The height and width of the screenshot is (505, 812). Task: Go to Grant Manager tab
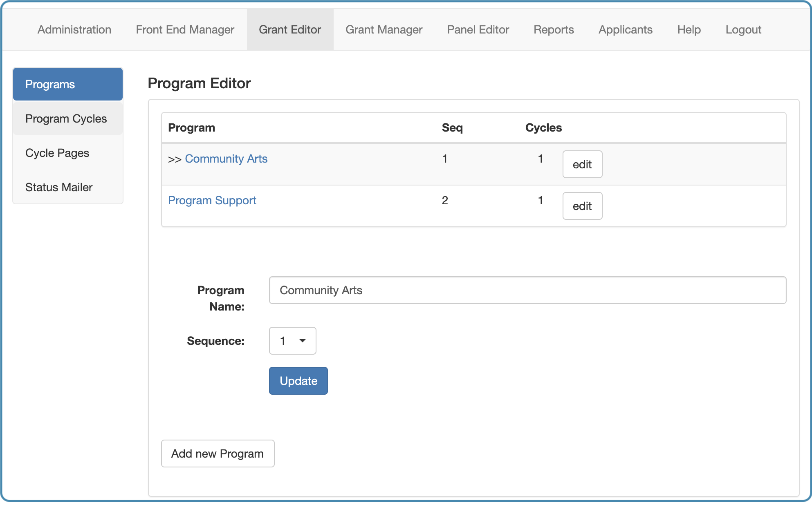pos(384,30)
